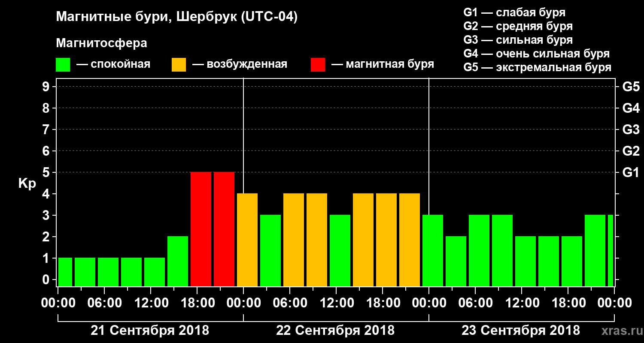Click the G1 storm level label on axis

(x=631, y=172)
